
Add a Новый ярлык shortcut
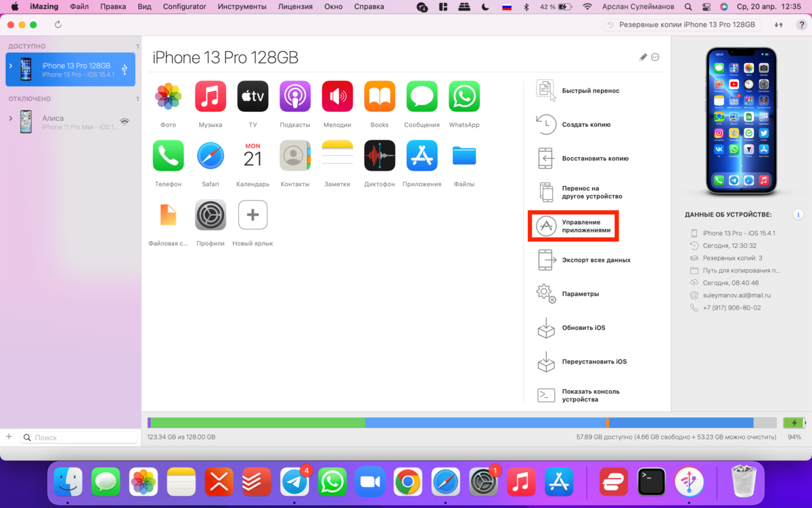[x=252, y=215]
